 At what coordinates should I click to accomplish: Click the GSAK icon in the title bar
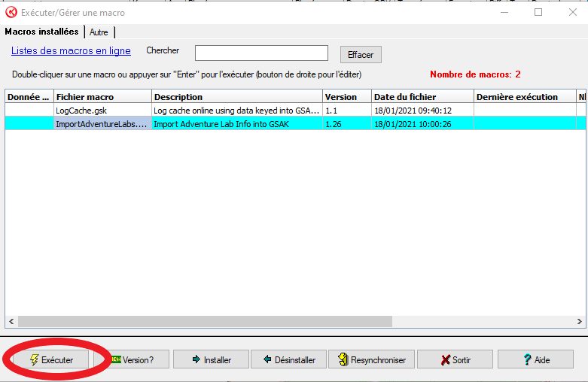pos(11,12)
